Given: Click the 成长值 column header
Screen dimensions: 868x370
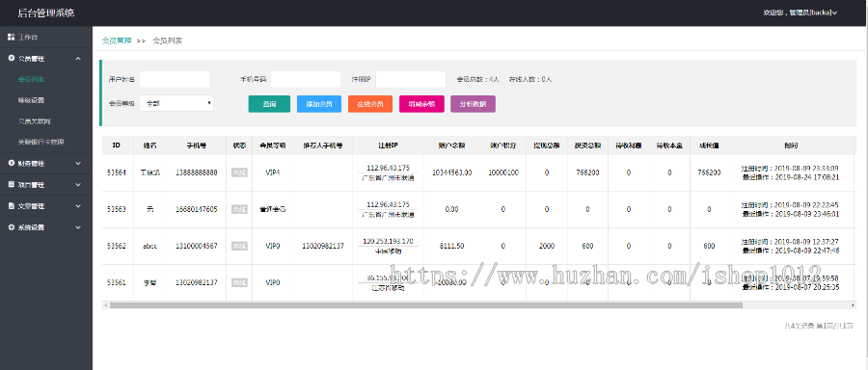Looking at the screenshot, I should click(709, 145).
